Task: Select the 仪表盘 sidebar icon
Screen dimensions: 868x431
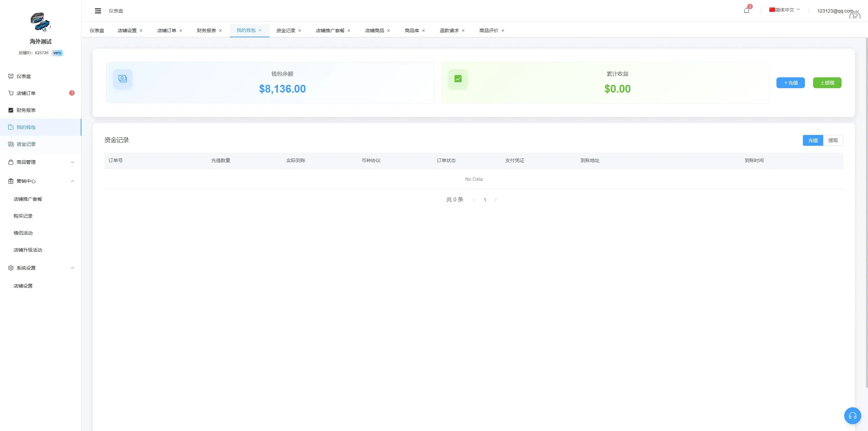Action: 11,76
